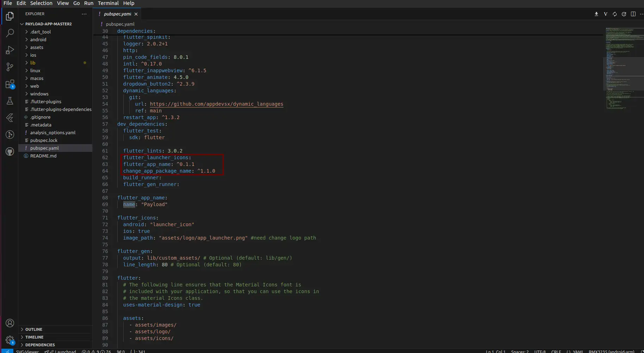
Task: Open the Go menu
Action: [x=76, y=3]
